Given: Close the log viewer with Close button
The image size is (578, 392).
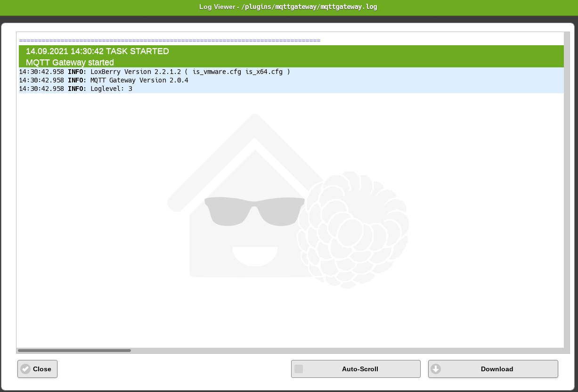Looking at the screenshot, I should coord(37,369).
